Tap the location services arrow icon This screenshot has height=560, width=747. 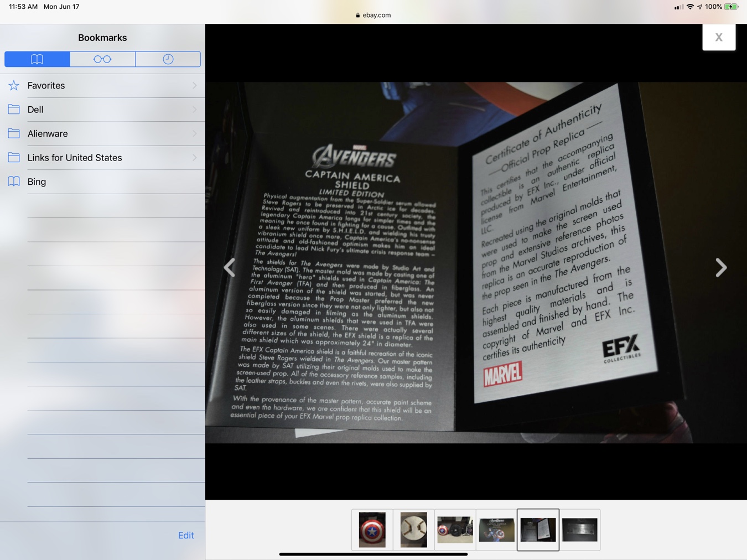tap(699, 7)
